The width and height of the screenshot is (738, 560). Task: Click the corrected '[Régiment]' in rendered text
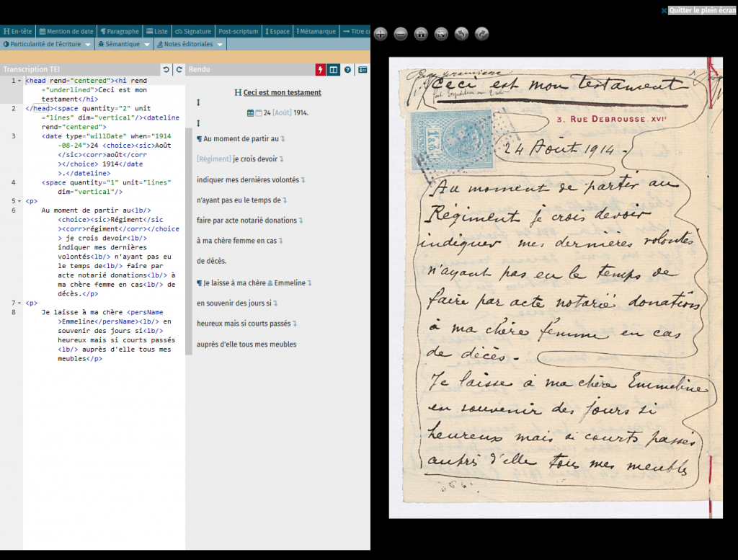pyautogui.click(x=213, y=159)
